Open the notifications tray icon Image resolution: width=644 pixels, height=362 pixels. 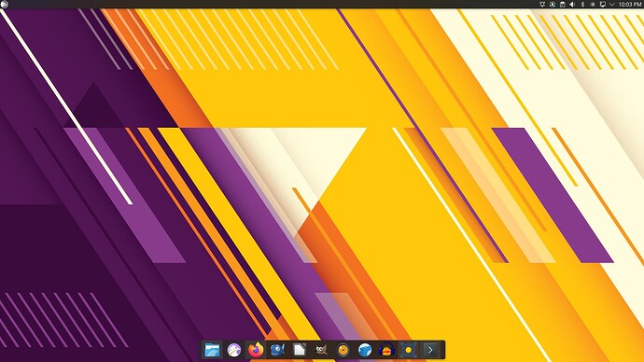542,4
